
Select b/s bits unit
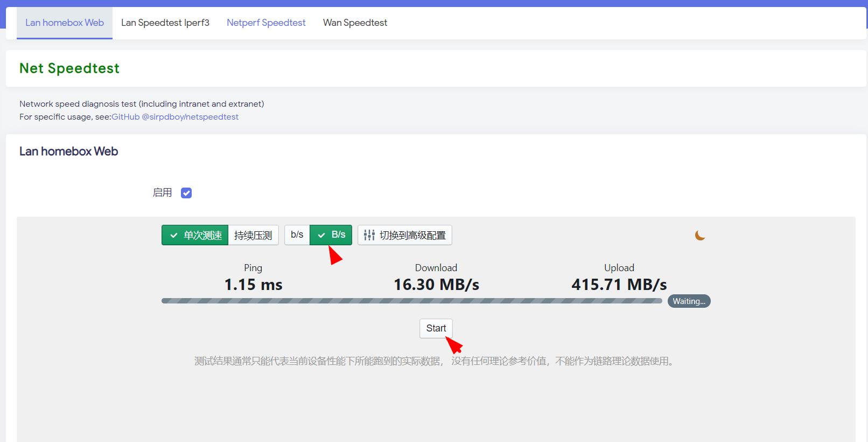point(297,235)
